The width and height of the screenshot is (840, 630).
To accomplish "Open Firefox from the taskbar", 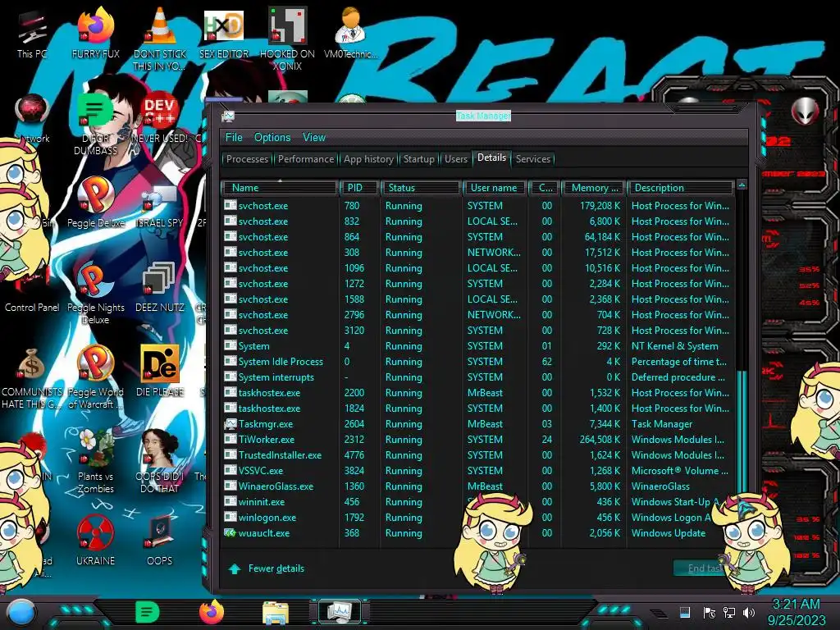I will click(212, 612).
